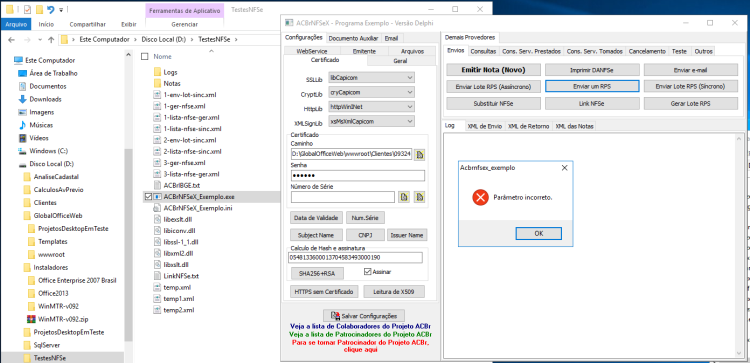The width and height of the screenshot is (750, 363).
Task: Open the Arquivo menu in Explorer
Action: (15, 24)
